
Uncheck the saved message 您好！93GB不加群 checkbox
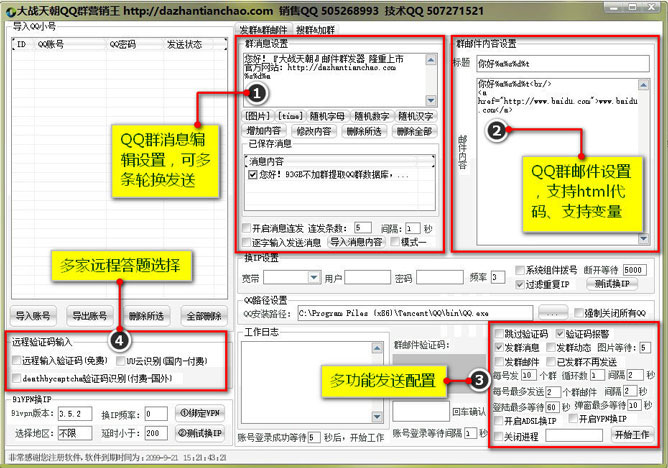(x=253, y=175)
